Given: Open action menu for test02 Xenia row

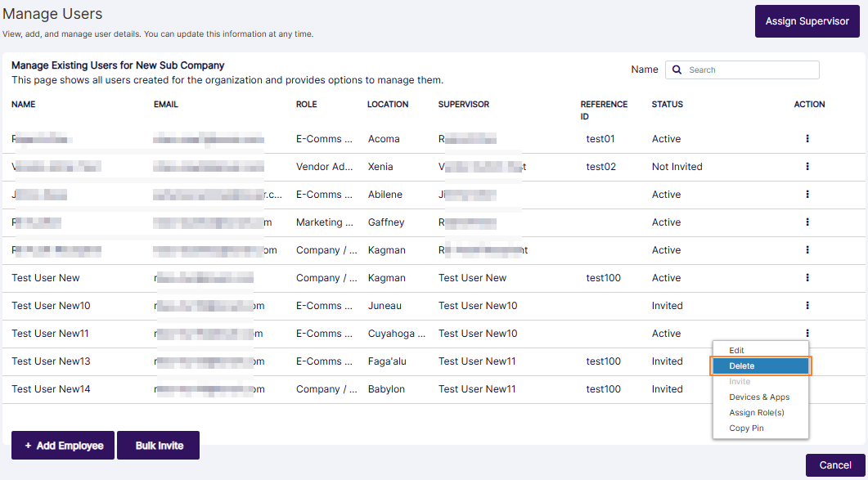Looking at the screenshot, I should pos(807,167).
